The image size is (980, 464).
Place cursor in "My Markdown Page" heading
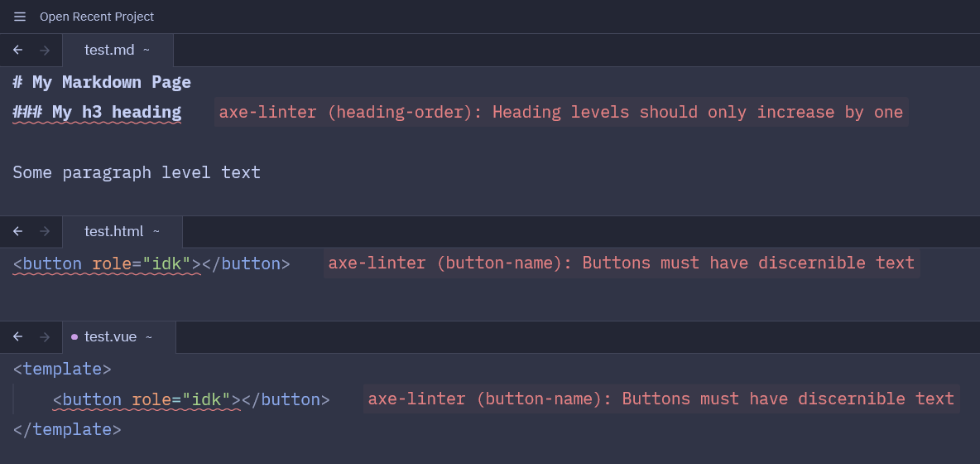111,82
